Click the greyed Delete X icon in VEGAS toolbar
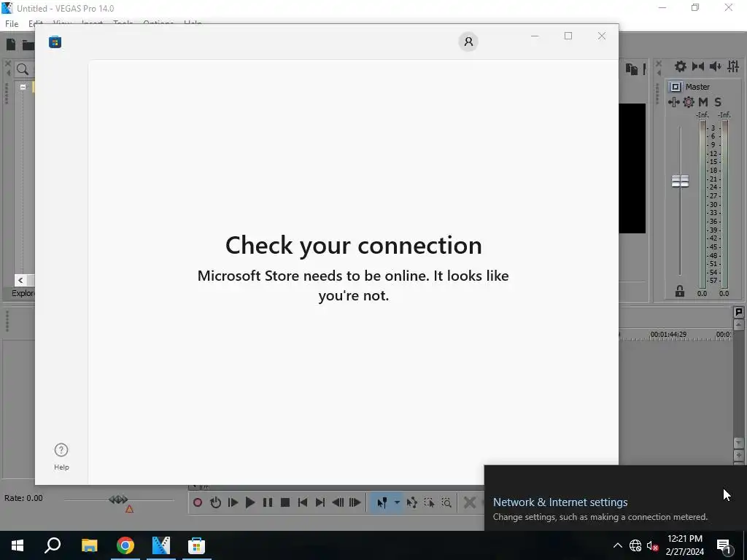Viewport: 747px width, 560px height. click(470, 502)
